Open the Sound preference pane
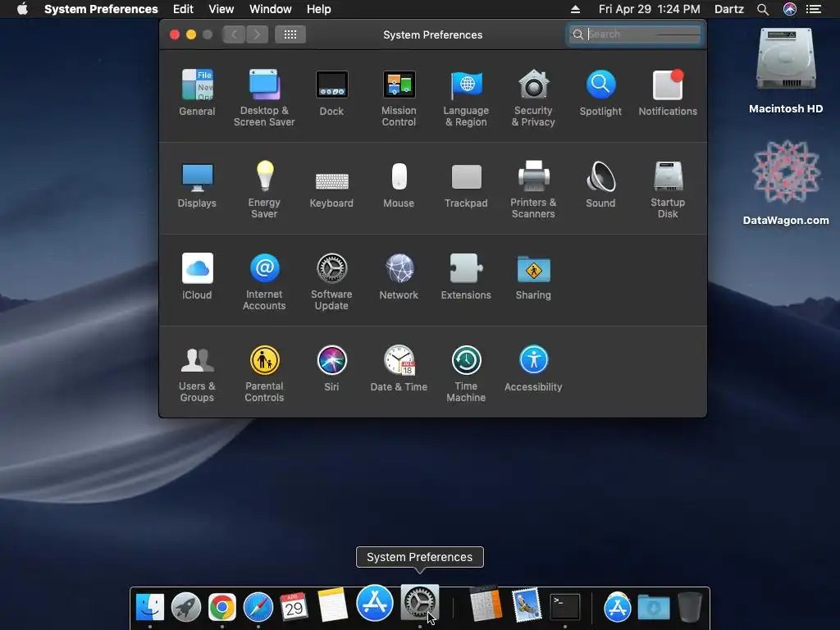Screen dimensions: 840x630 pyautogui.click(x=600, y=185)
